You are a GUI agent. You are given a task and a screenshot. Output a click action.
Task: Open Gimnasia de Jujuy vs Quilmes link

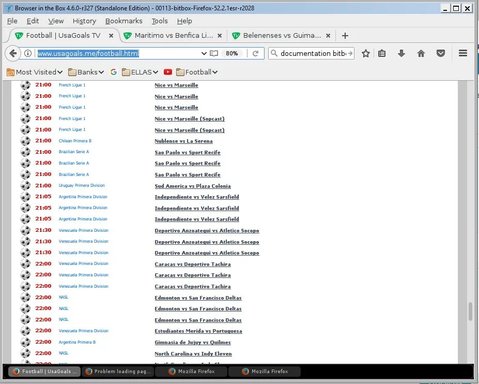[x=192, y=342]
